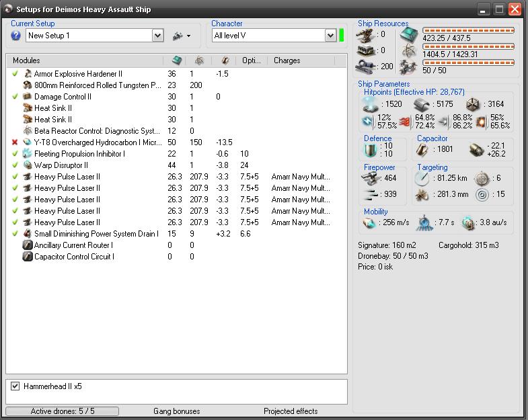Screen dimensions: 528x420
Task: Toggle the last Heavy Pulse Laser II checkmark
Action: [15, 222]
